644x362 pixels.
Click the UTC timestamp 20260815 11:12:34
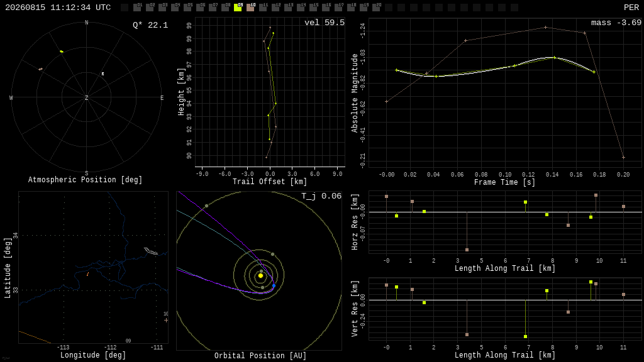coord(58,8)
